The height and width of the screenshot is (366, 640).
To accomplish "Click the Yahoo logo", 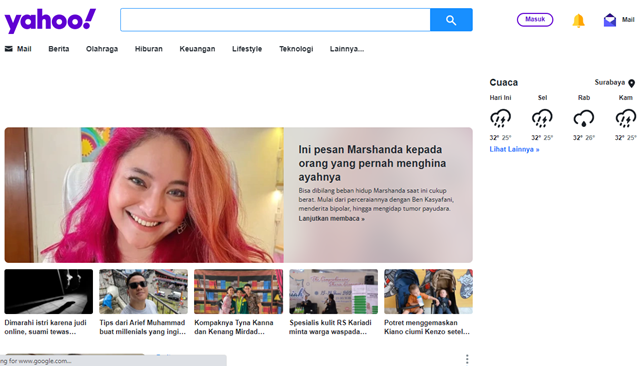I will coord(50,20).
